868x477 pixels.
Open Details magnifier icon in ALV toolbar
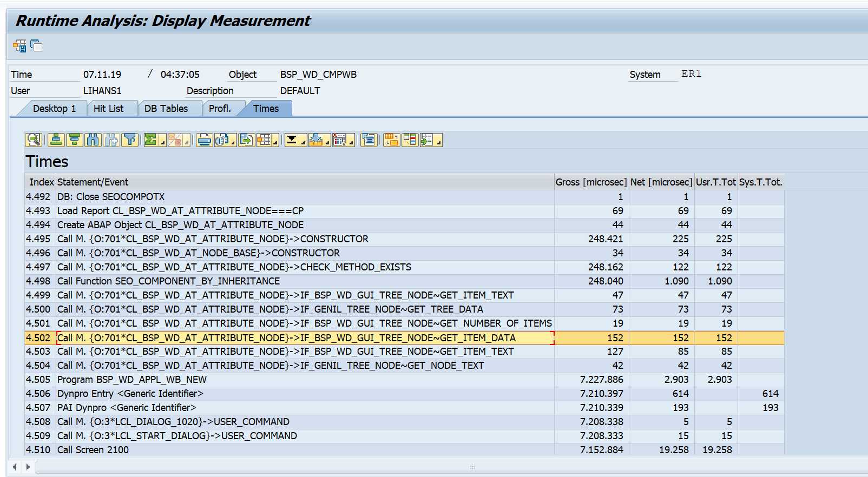[34, 140]
